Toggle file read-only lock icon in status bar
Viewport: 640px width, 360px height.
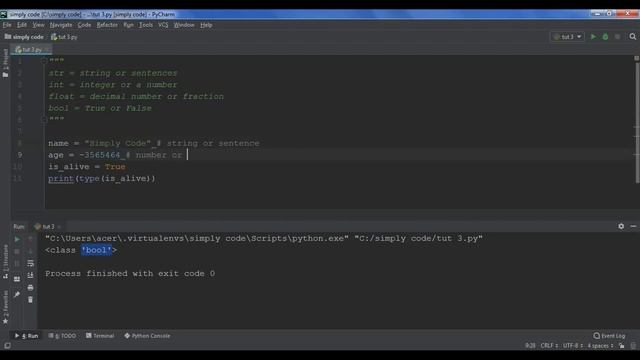[622, 346]
